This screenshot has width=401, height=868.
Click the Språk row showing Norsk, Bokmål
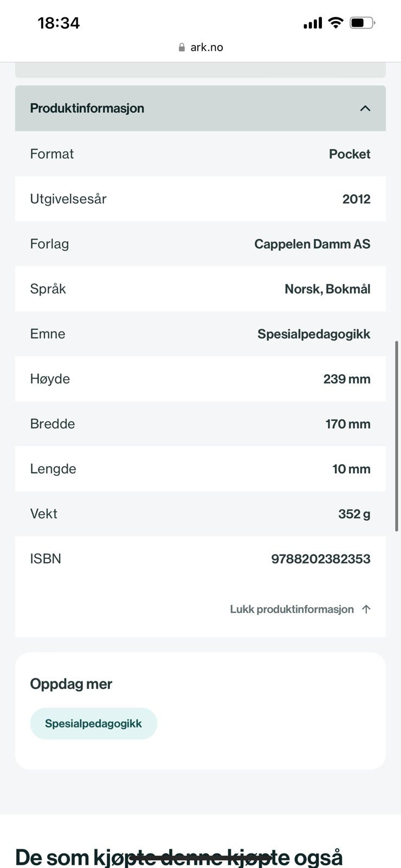click(200, 289)
